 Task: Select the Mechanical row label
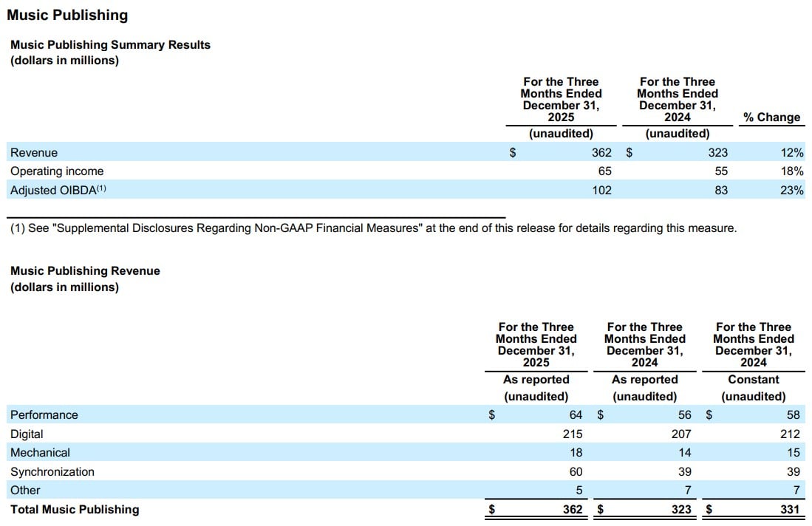coord(40,452)
